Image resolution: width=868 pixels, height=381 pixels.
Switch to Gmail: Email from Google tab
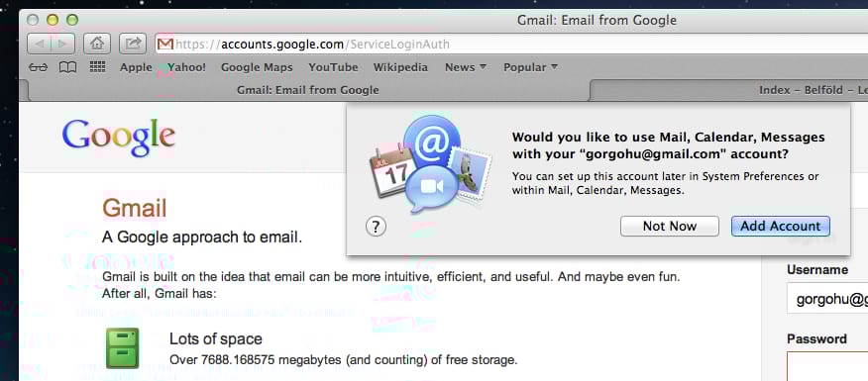(x=307, y=90)
